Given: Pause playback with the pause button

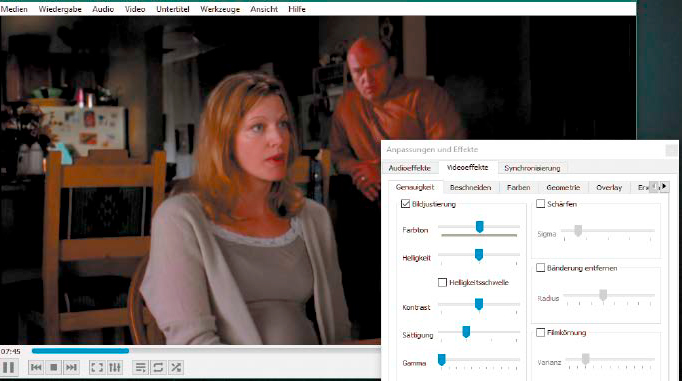Looking at the screenshot, I should 8,368.
